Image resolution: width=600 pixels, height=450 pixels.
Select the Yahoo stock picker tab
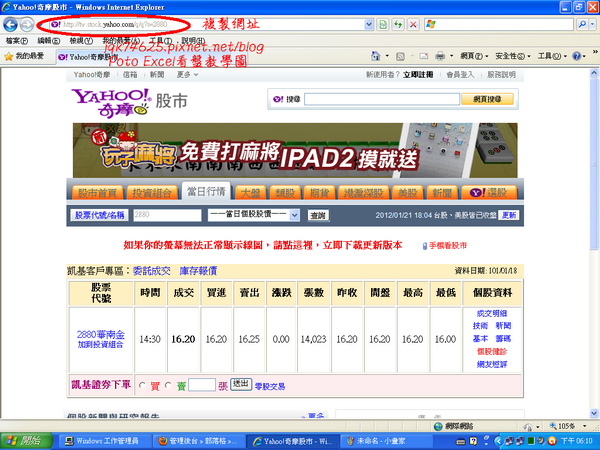pyautogui.click(x=489, y=192)
